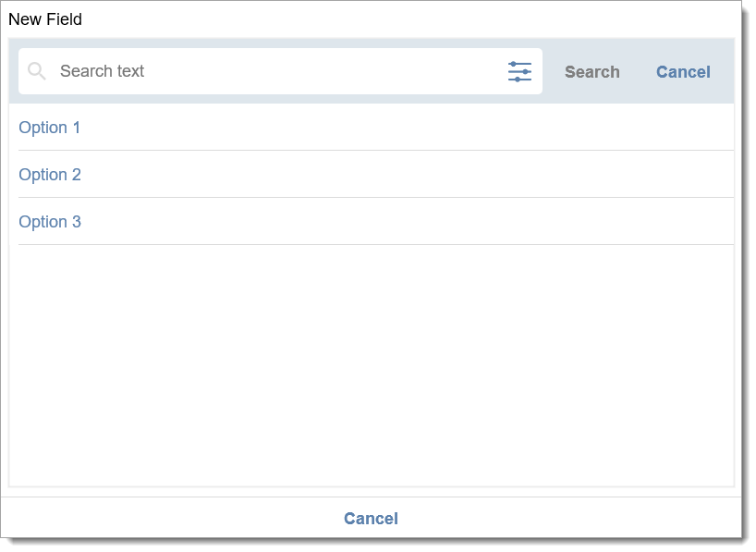This screenshot has height=552, width=756.
Task: Click the lens icon in the search box
Action: [37, 71]
